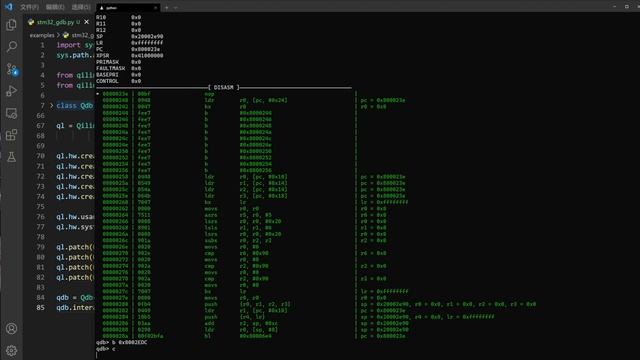The image size is (640, 360).
Task: Click 'qdb.inter' on code line 85
Action: [x=75, y=307]
